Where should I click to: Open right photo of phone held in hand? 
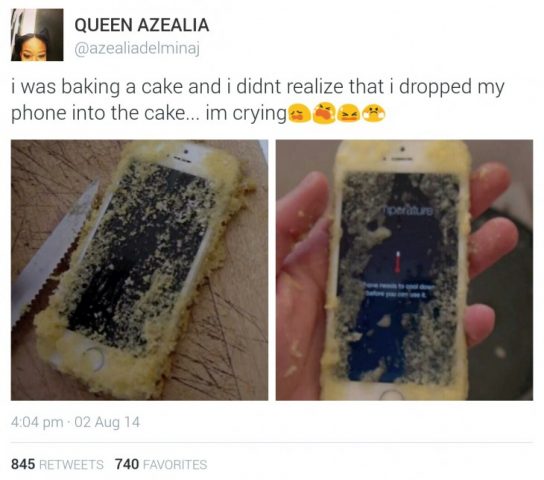pos(404,270)
